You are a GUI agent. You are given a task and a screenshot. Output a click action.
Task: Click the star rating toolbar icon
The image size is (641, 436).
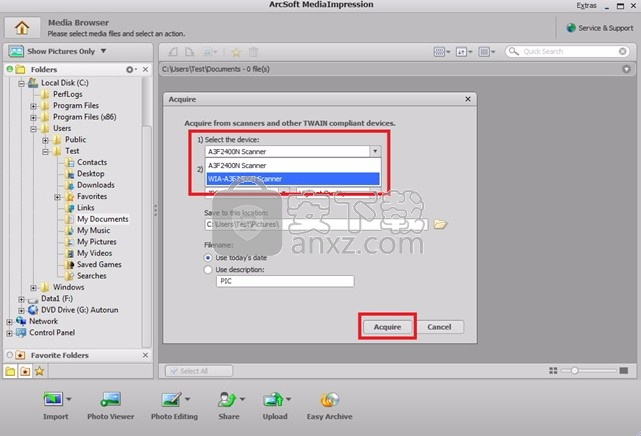(x=236, y=52)
